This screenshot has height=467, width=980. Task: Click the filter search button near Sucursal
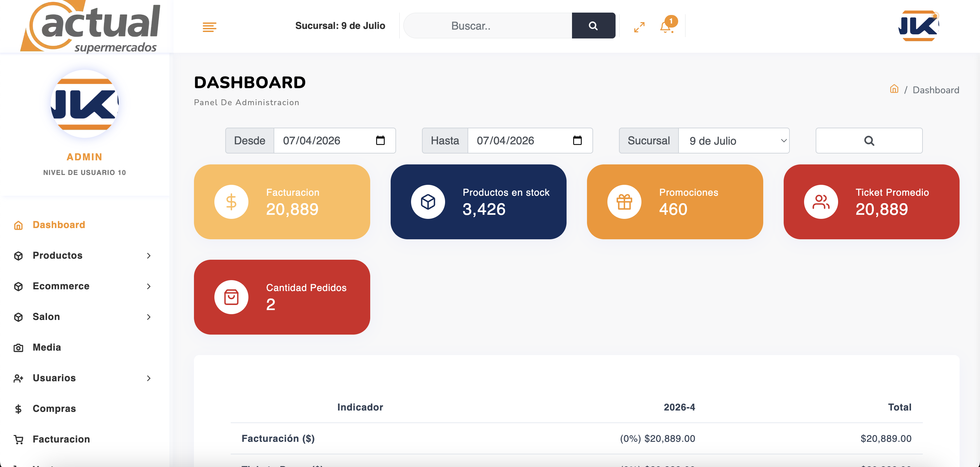(x=869, y=141)
